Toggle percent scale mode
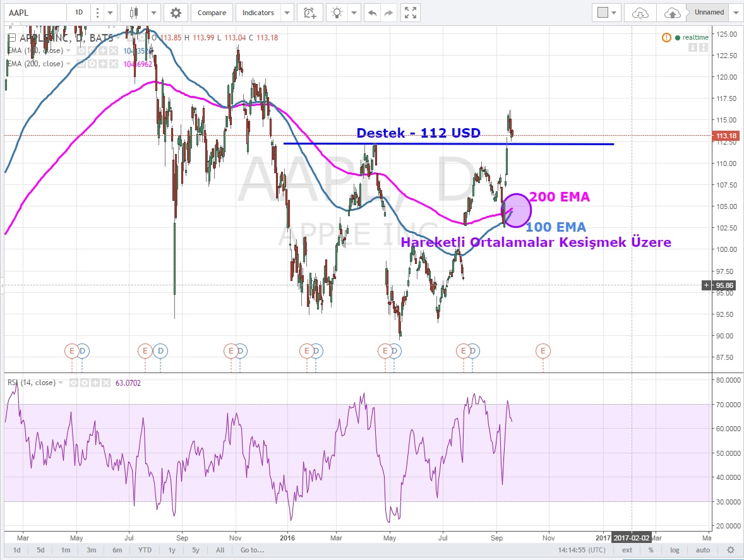The image size is (744, 560). tap(651, 550)
